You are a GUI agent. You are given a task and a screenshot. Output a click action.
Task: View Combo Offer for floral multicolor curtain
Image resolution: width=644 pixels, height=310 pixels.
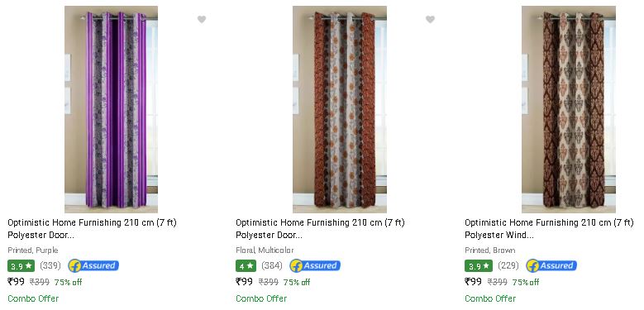tap(261, 298)
